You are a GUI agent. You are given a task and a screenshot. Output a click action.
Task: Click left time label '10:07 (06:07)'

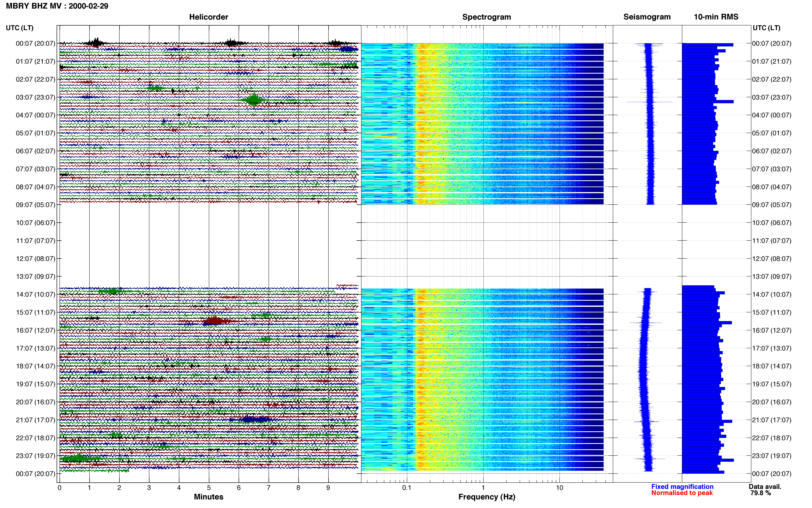point(36,222)
